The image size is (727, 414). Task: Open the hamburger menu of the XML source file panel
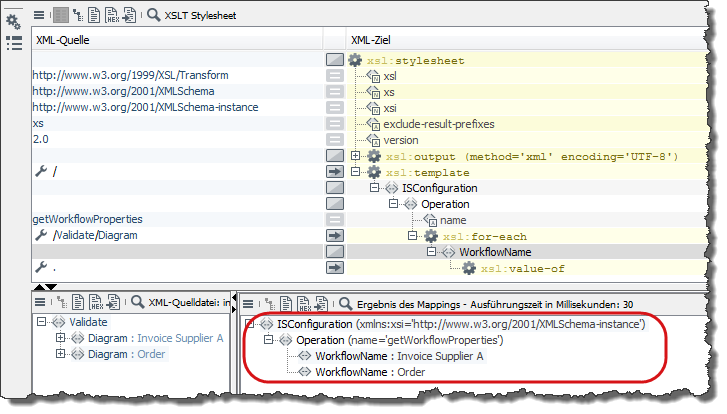click(40, 302)
